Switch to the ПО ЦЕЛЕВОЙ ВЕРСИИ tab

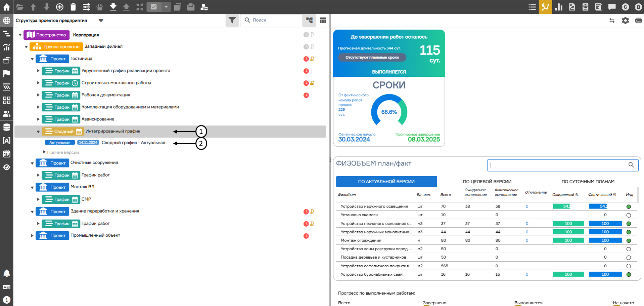pyautogui.click(x=487, y=182)
